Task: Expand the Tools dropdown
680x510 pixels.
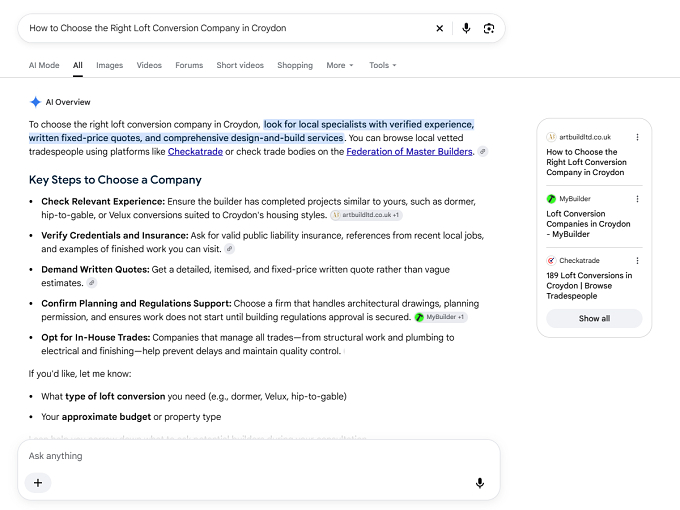Action: pyautogui.click(x=382, y=65)
